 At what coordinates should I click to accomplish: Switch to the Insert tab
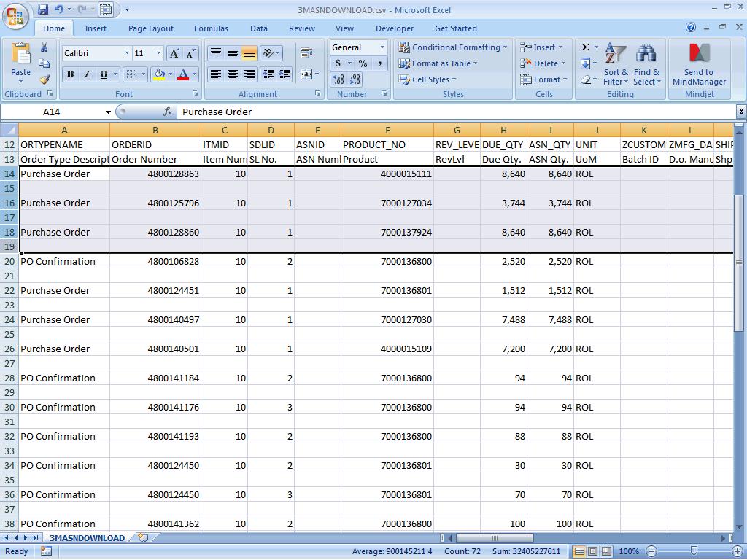click(x=96, y=28)
